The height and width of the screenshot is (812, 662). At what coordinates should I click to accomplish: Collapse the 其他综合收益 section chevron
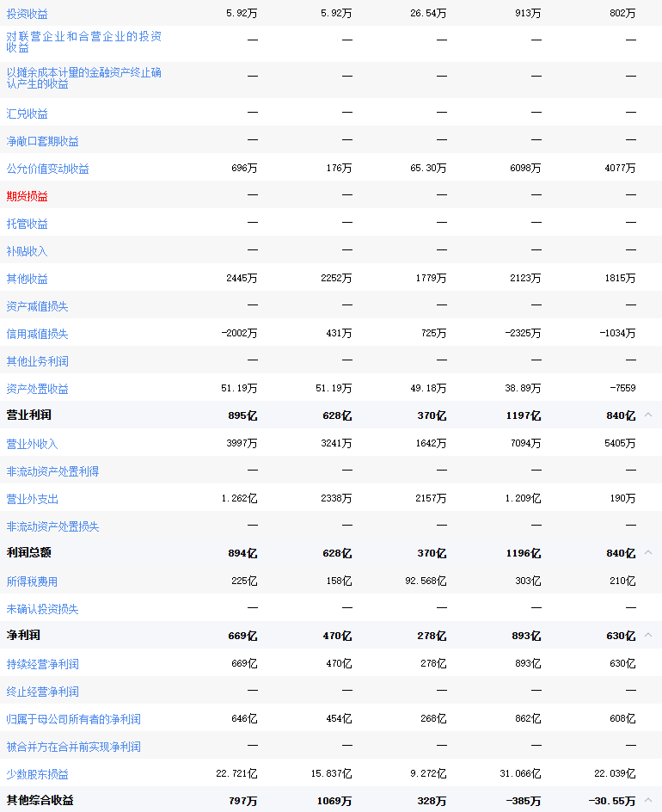click(x=648, y=801)
